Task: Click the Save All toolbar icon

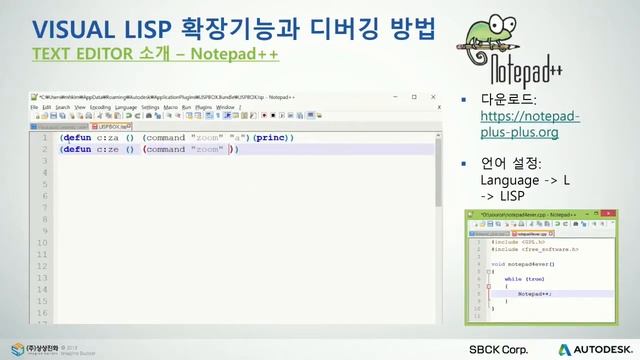Action: pyautogui.click(x=62, y=116)
